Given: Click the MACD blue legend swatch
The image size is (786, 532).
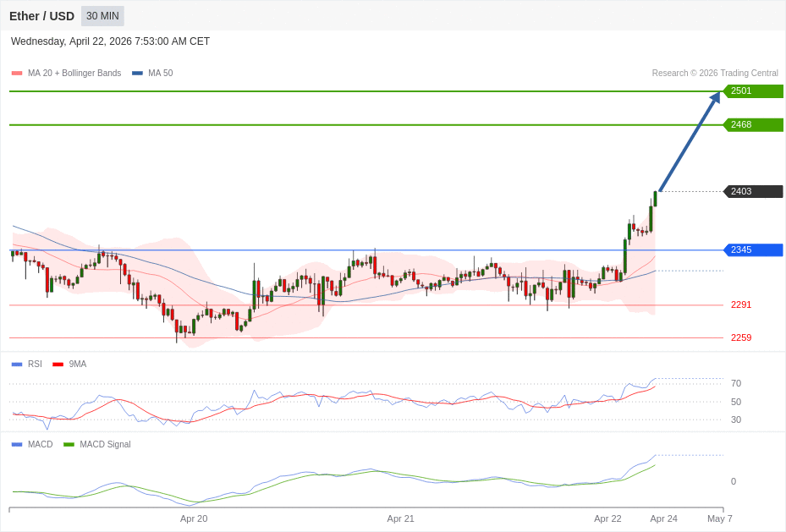Looking at the screenshot, I should (17, 445).
